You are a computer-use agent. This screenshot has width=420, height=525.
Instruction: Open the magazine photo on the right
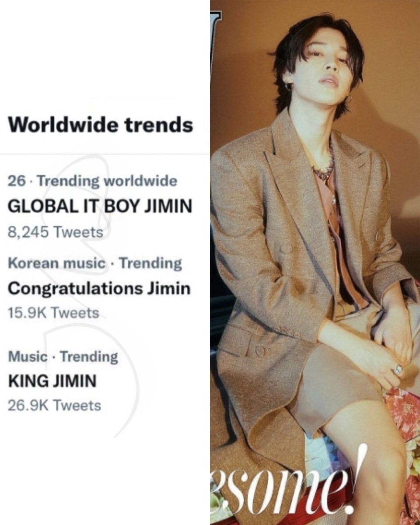coord(315,262)
